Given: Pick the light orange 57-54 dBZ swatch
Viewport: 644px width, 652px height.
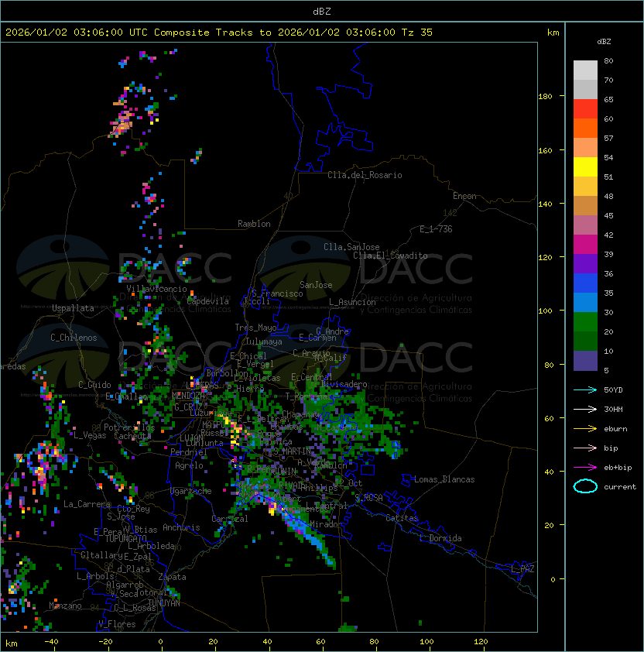Looking at the screenshot, I should point(585,148).
